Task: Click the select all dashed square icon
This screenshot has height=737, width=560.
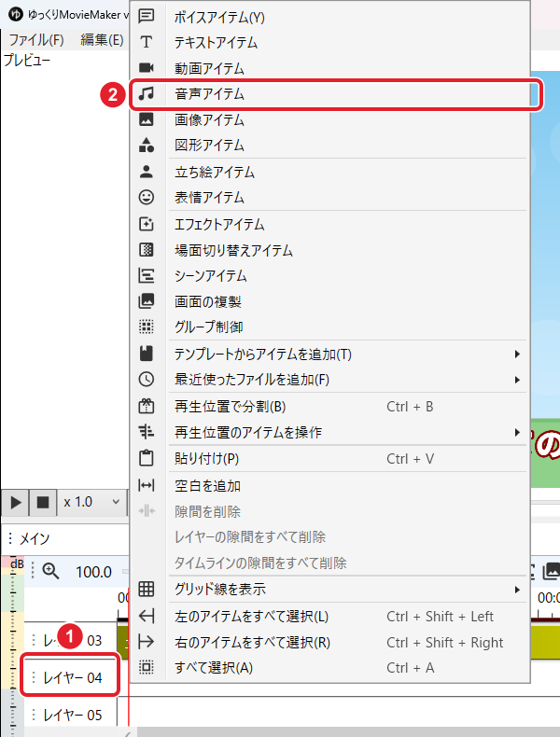Action: [x=147, y=667]
